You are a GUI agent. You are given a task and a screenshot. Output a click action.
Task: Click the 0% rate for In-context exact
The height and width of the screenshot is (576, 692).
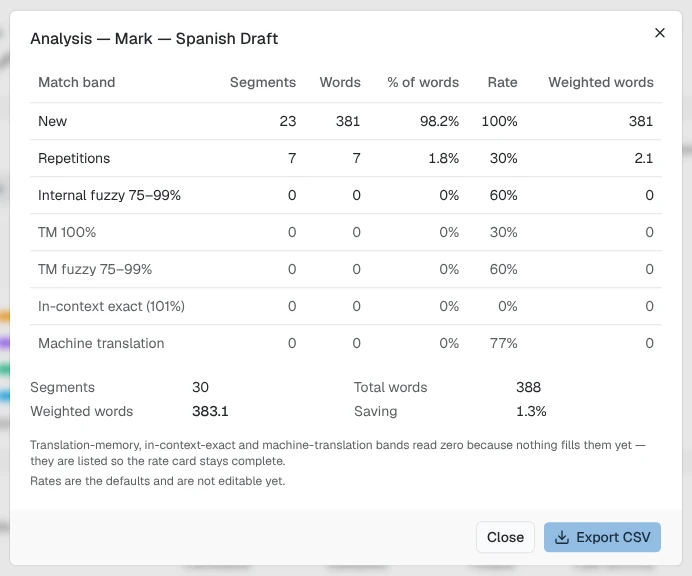(508, 306)
